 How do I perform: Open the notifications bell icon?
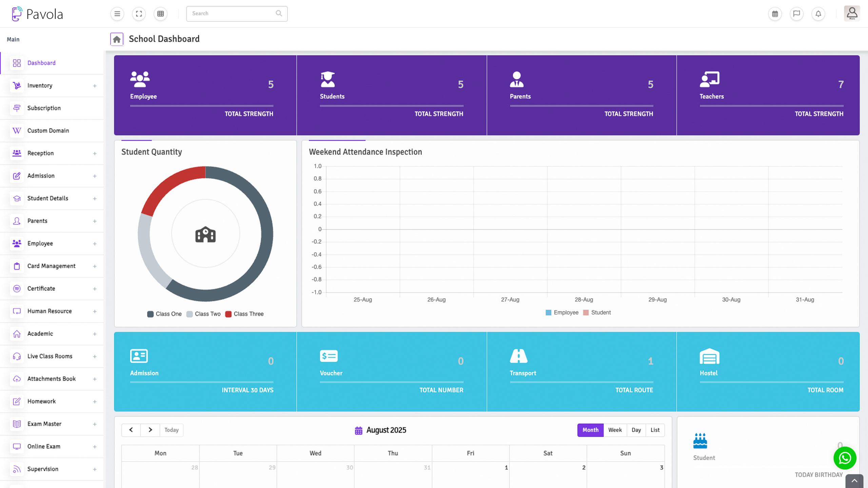click(818, 14)
